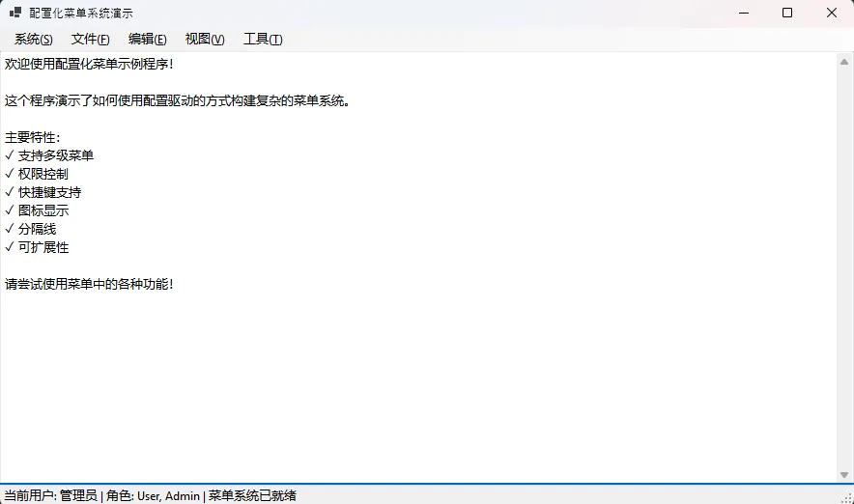Place cursor in the 欢迎使用配置化菜单示例程序 line
The height and width of the screenshot is (504, 854).
89,64
